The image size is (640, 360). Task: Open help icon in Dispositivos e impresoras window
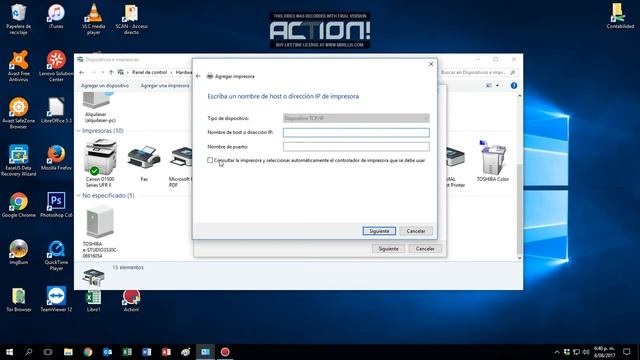coord(513,85)
